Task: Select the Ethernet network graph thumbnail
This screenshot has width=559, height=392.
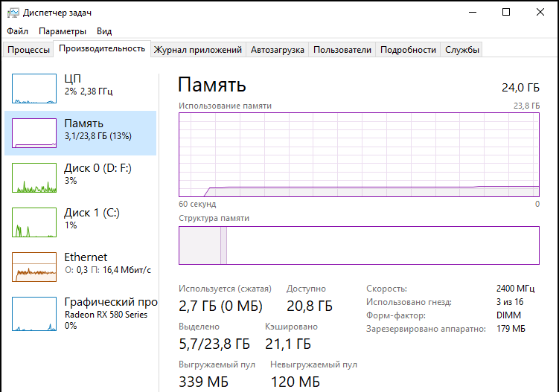Action: [x=33, y=266]
